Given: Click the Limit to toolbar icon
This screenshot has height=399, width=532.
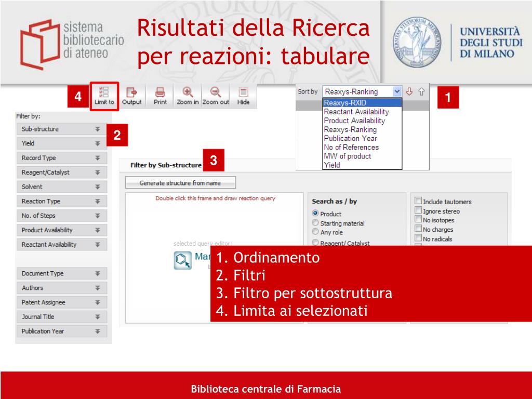Looking at the screenshot, I should (x=104, y=96).
